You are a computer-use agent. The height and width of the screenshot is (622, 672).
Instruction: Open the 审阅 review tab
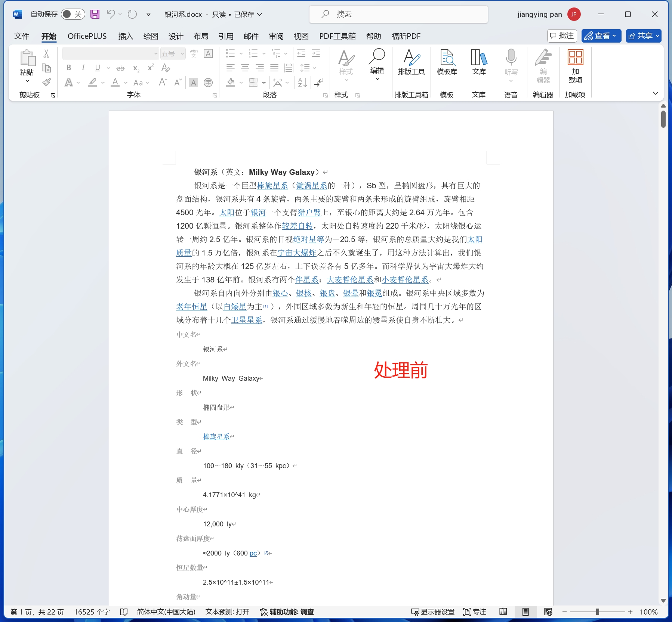pos(276,36)
